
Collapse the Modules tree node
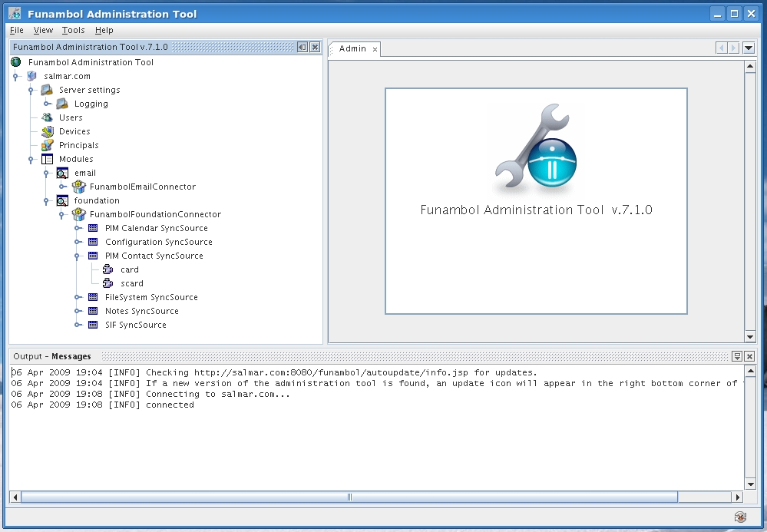click(x=31, y=160)
